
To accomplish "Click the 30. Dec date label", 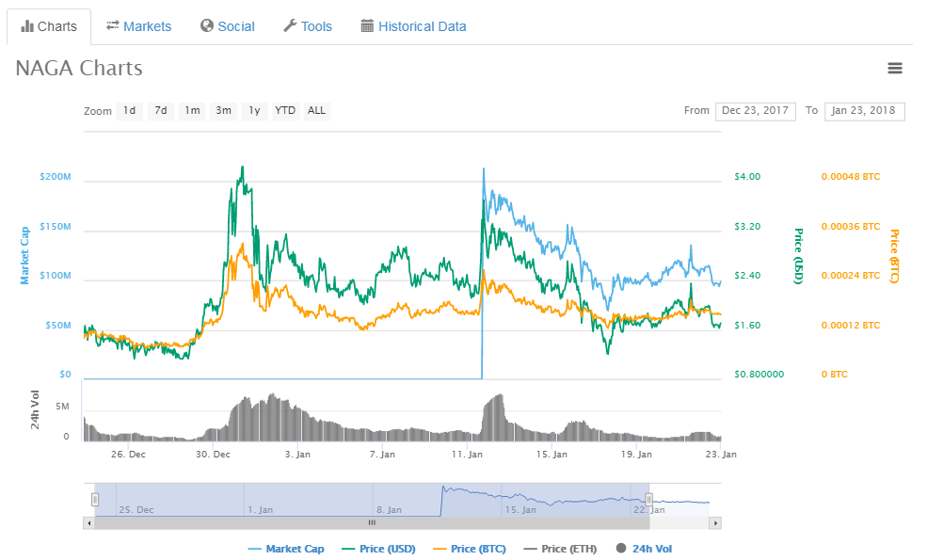I will click(x=213, y=455).
